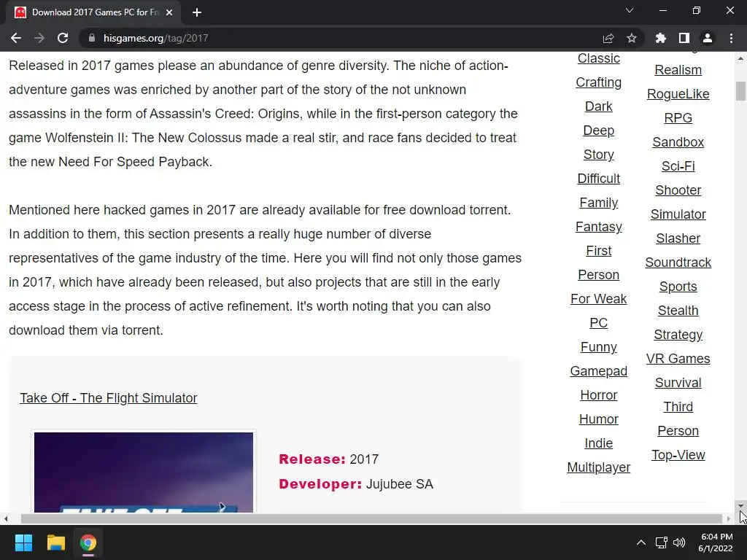Viewport: 747px width, 560px height.
Task: Click the vertical scrollbar thumb
Action: [740, 91]
